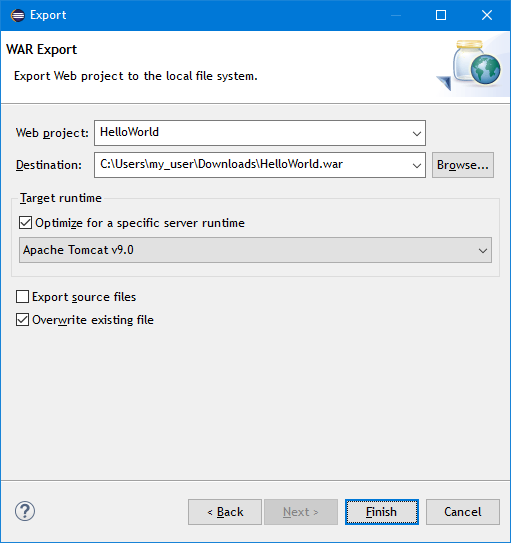
Task: Go to previous page with Back
Action: click(225, 512)
